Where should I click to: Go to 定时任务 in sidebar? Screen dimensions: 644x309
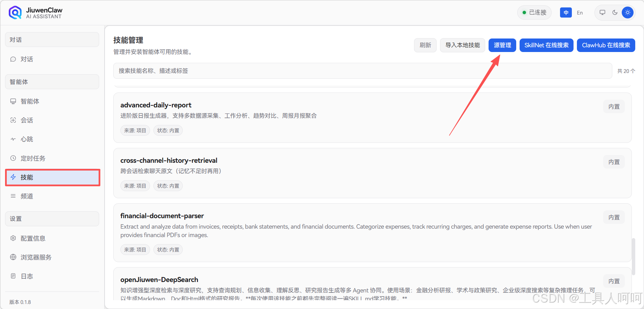[x=52, y=158]
